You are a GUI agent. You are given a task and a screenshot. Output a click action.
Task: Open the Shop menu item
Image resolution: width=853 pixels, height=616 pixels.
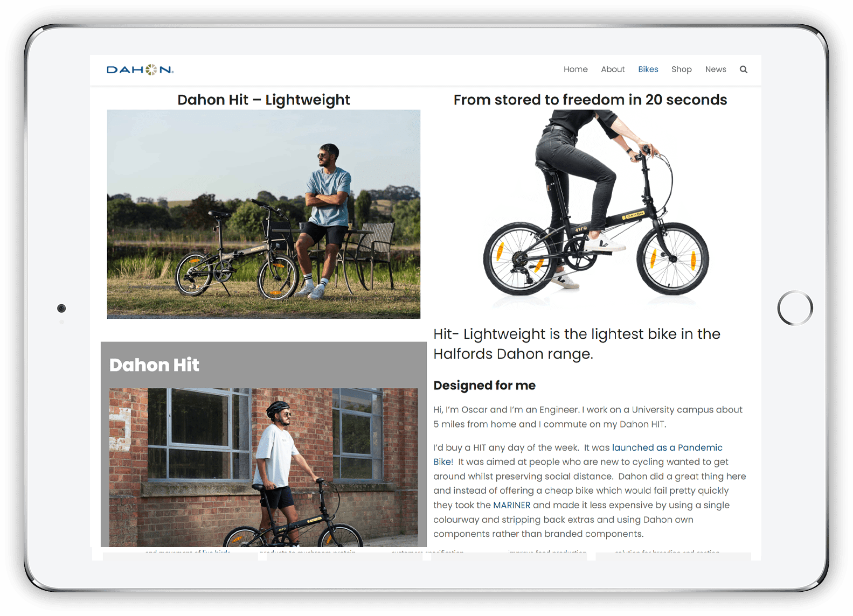[x=682, y=69]
